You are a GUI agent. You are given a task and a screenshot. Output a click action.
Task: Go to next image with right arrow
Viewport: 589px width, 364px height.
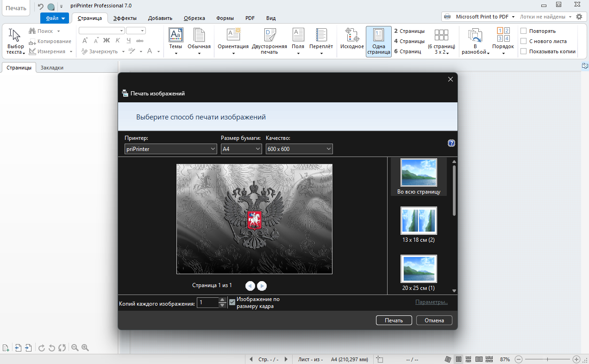262,286
